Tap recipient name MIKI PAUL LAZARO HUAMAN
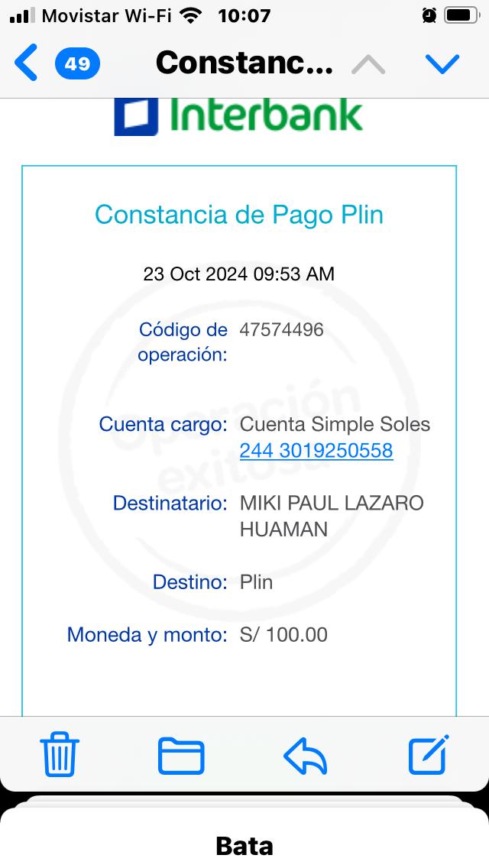489x868 pixels. tap(332, 516)
